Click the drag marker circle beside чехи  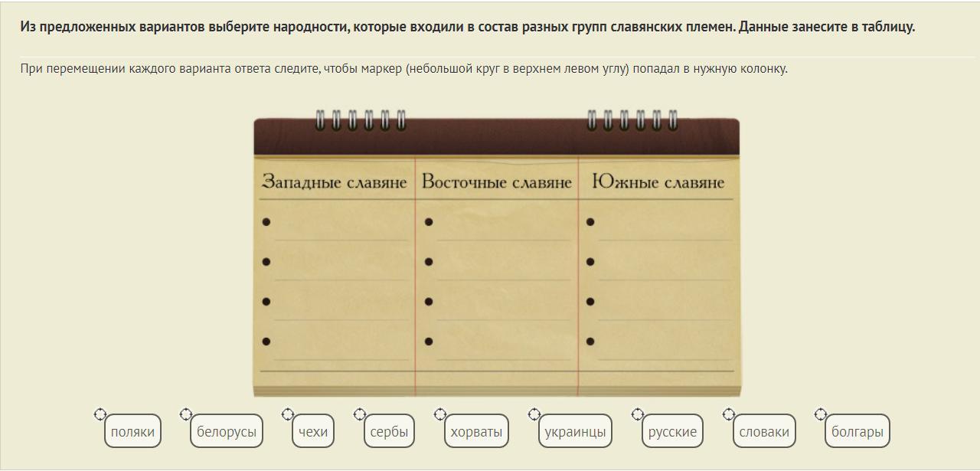(x=287, y=414)
